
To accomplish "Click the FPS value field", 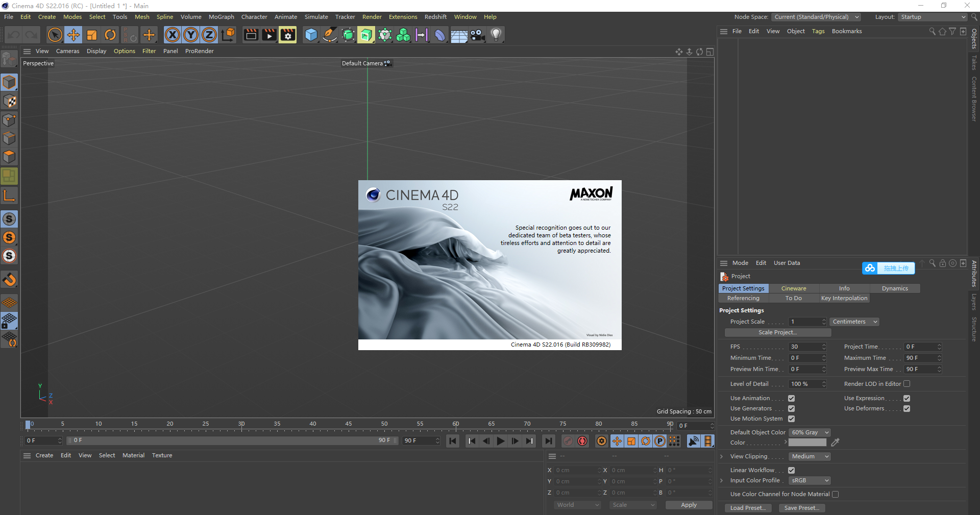I will coord(807,347).
